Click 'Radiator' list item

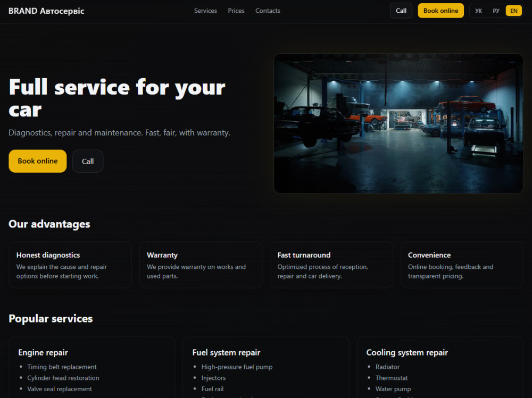(x=387, y=367)
